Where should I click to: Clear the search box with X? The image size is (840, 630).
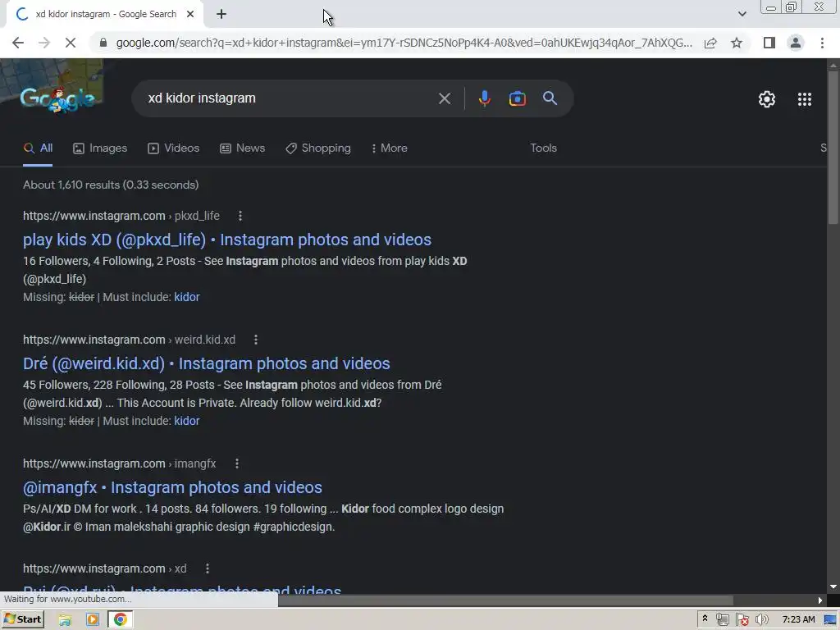point(444,98)
